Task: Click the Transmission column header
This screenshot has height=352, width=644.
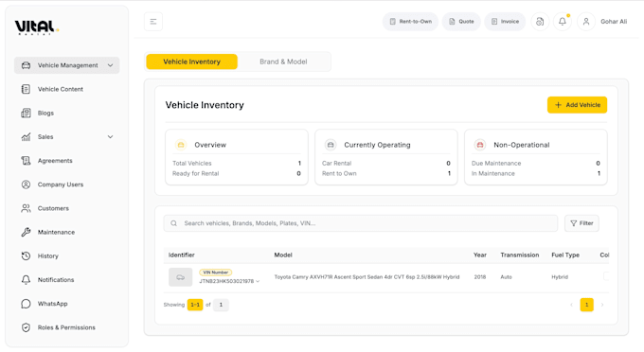Action: tap(520, 255)
